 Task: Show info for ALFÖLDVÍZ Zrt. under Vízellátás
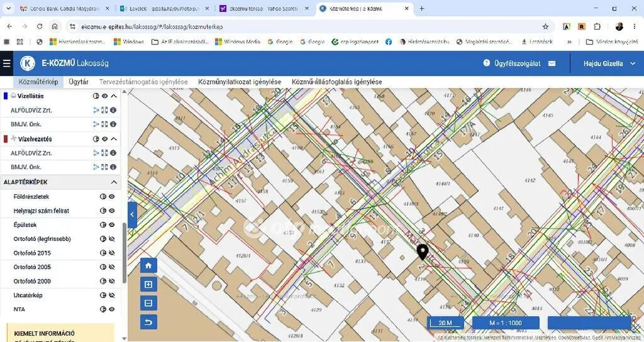pos(113,110)
